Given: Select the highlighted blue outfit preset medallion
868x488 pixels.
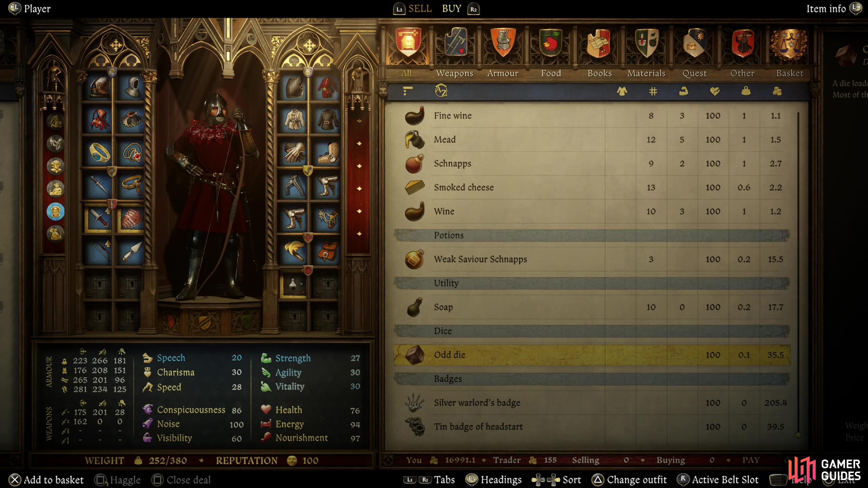Looking at the screenshot, I should 56,212.
